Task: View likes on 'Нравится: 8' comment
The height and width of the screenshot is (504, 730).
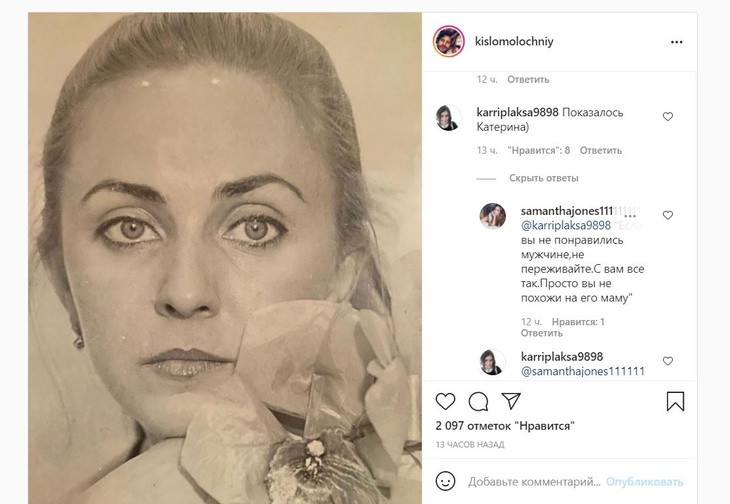Action: 538,151
